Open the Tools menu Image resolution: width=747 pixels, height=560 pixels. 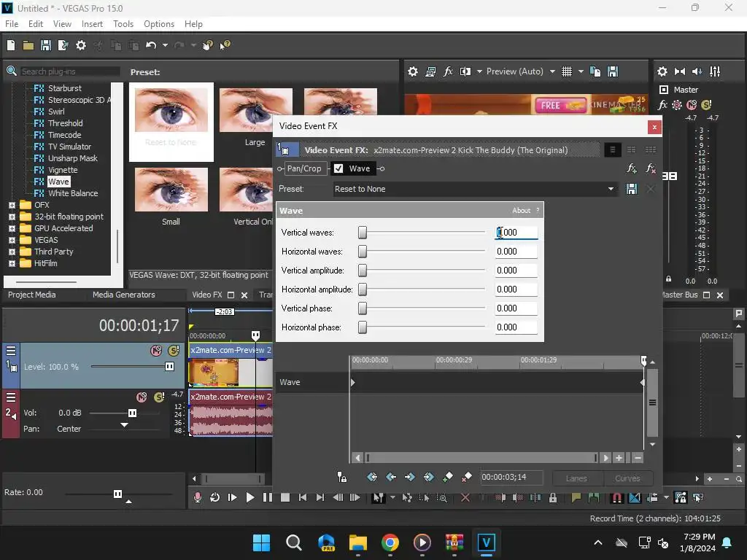[123, 24]
